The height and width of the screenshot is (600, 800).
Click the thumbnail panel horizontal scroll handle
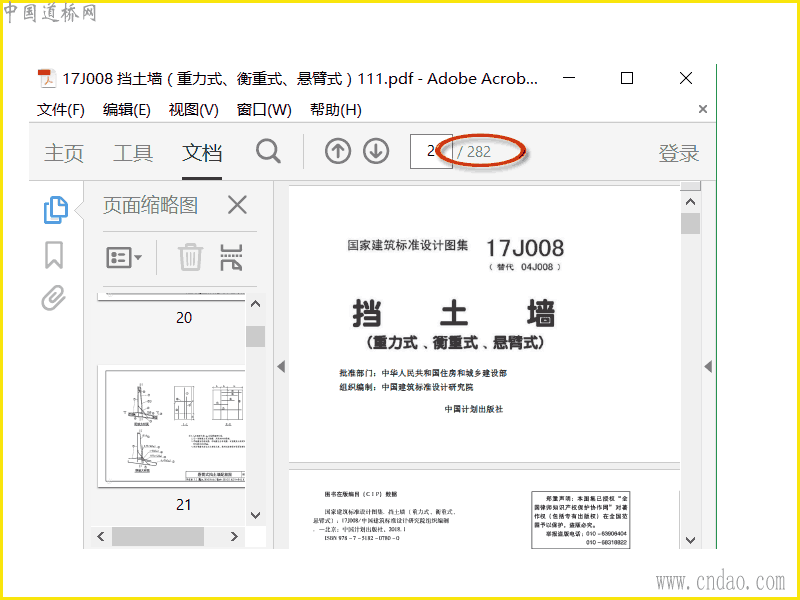click(158, 536)
